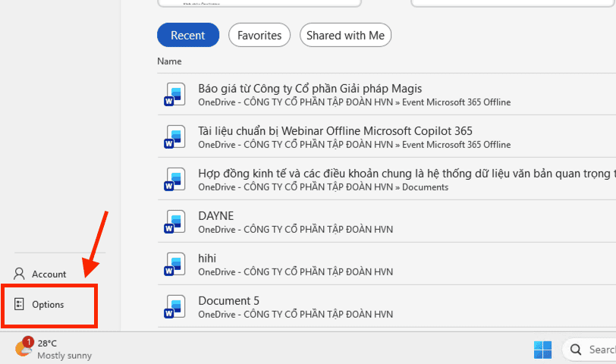The height and width of the screenshot is (364, 616).
Task: Open the hihi document
Action: 207,259
